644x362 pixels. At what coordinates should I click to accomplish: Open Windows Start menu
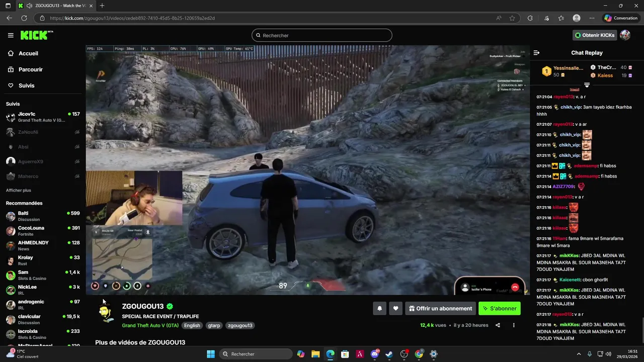211,354
